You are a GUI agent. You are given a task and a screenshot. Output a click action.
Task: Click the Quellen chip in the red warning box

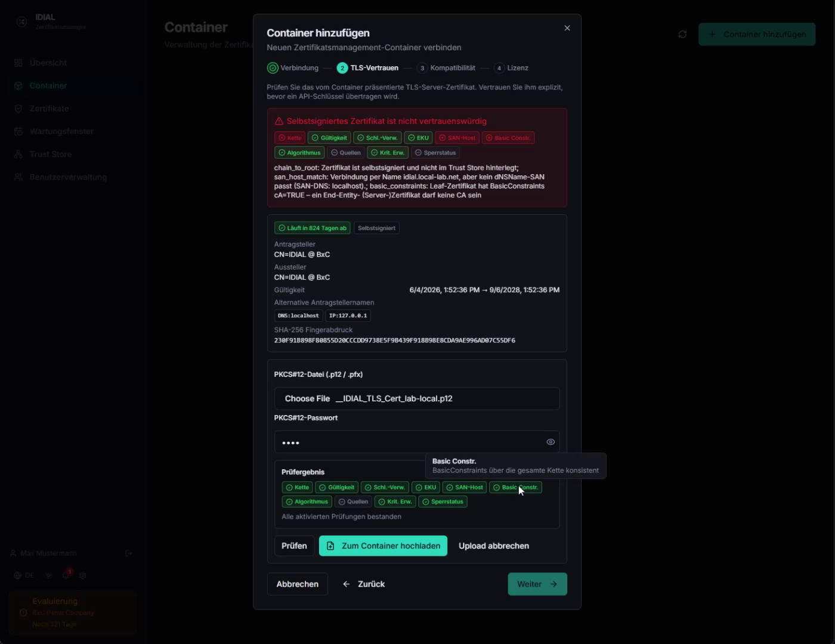coord(345,153)
